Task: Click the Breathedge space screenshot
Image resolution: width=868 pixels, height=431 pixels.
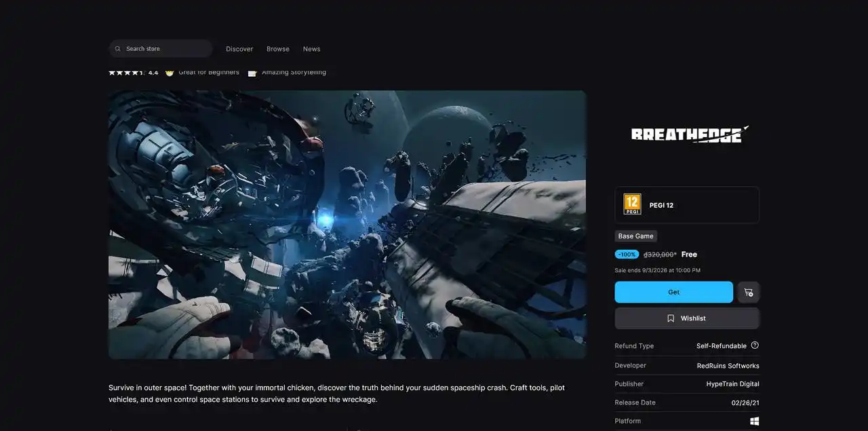Action: pyautogui.click(x=347, y=225)
